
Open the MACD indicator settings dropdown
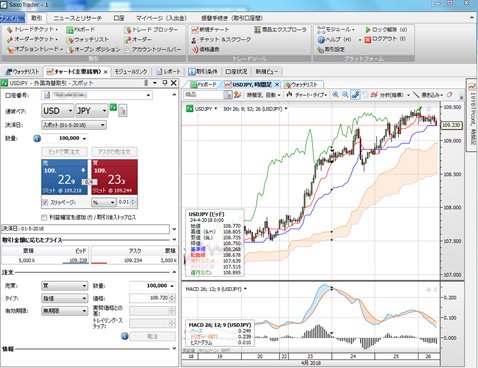[245, 289]
